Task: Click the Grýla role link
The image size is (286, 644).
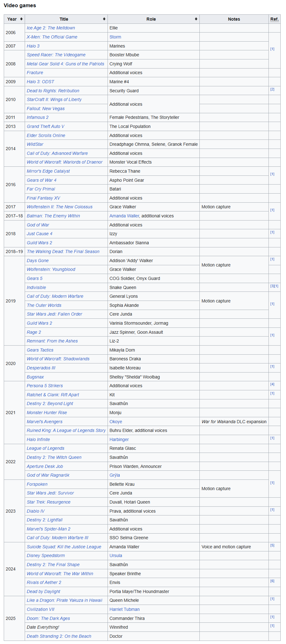Action: pos(115,475)
